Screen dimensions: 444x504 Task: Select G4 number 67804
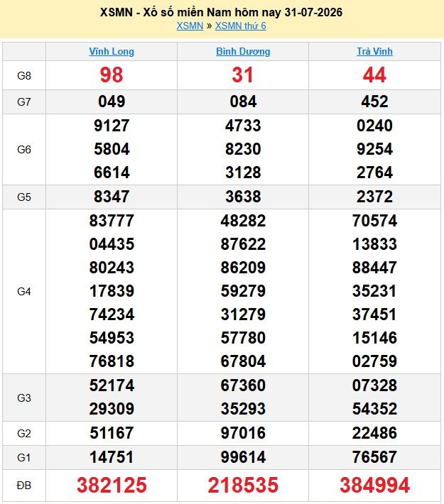pos(243,361)
